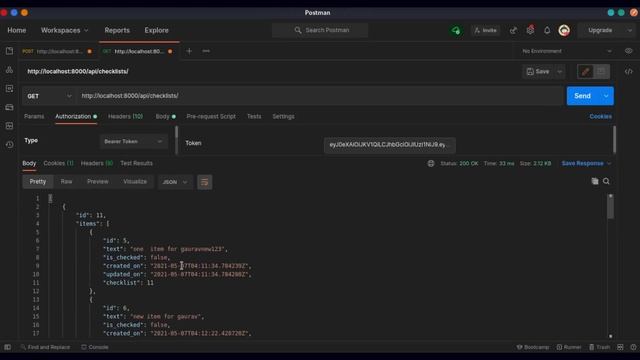Click the Token value field

[390, 145]
